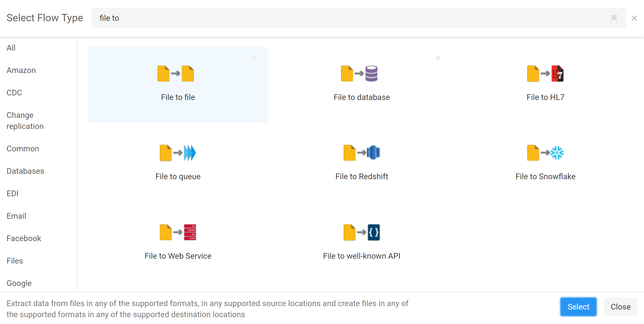Click the 'File to Redshift' label
The width and height of the screenshot is (644, 324).
point(362,176)
